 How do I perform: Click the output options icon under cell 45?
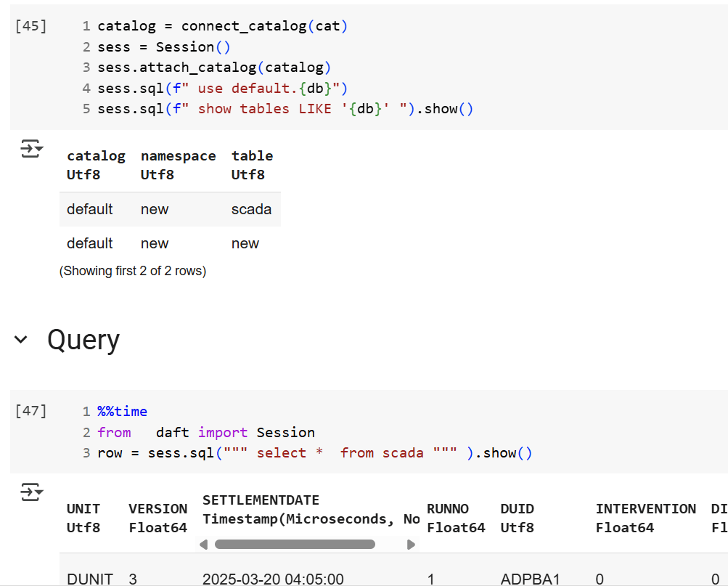31,150
